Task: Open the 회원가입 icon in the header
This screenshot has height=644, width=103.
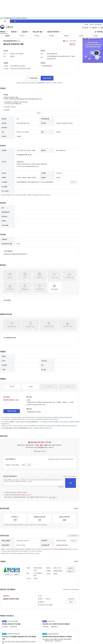Action: click(93, 28)
